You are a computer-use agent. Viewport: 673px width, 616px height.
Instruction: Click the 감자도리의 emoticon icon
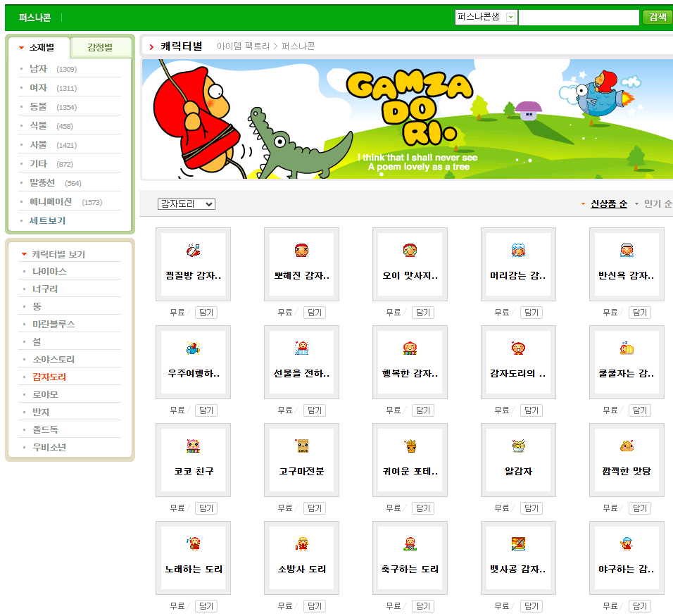click(x=519, y=348)
